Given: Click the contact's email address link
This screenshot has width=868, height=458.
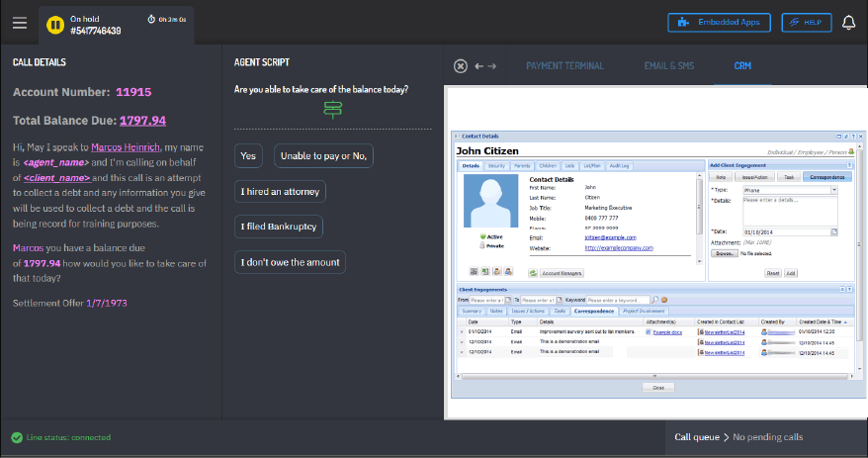Looking at the screenshot, I should 611,237.
